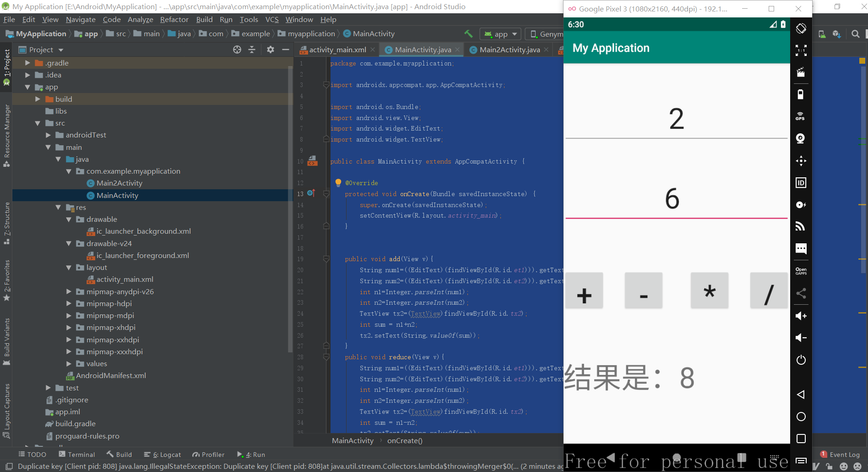Tap the minus button in the app
The width and height of the screenshot is (868, 472).
coord(644,291)
